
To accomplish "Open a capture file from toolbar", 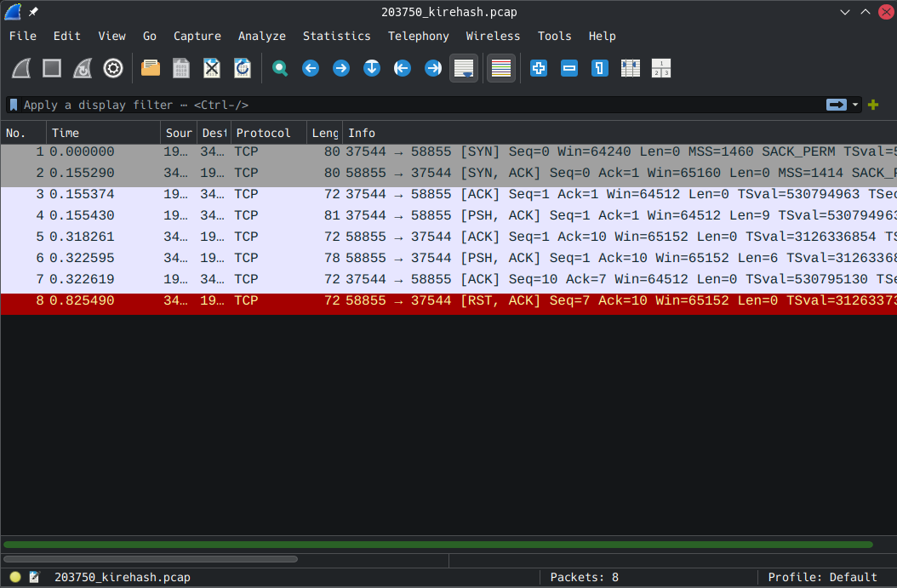I will coord(151,68).
